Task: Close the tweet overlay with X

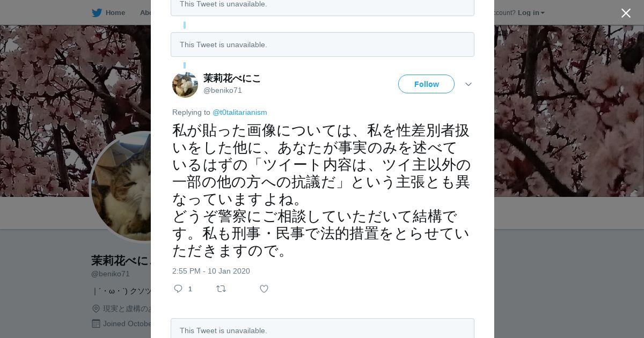Action: click(x=626, y=13)
